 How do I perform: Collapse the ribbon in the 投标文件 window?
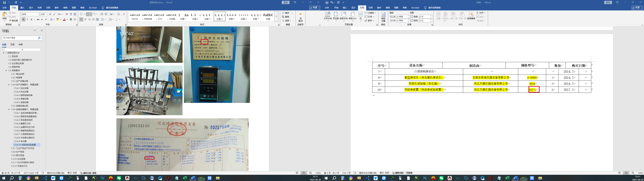click(x=320, y=25)
